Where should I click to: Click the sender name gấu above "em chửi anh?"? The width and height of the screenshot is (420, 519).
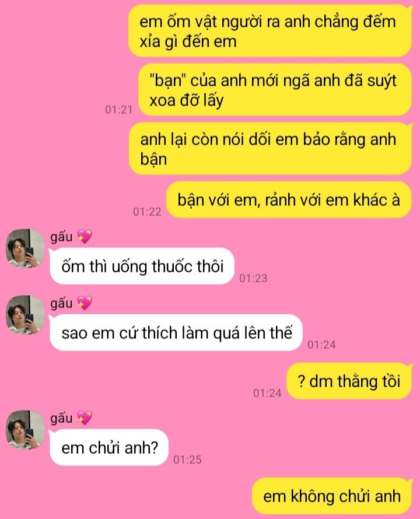tap(62, 418)
